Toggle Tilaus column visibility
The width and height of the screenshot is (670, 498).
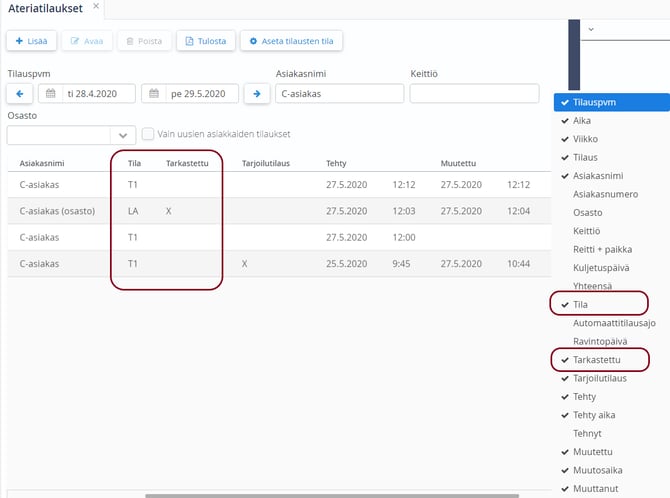click(x=612, y=157)
